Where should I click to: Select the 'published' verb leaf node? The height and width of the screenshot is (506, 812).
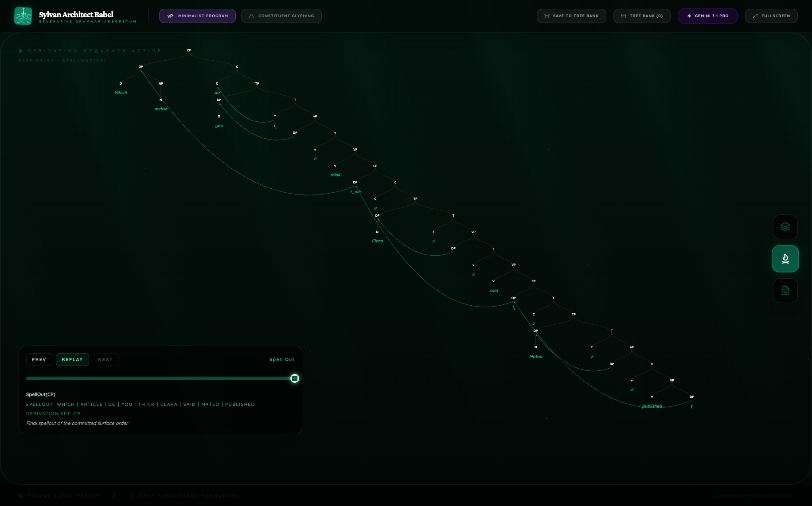[x=652, y=406]
